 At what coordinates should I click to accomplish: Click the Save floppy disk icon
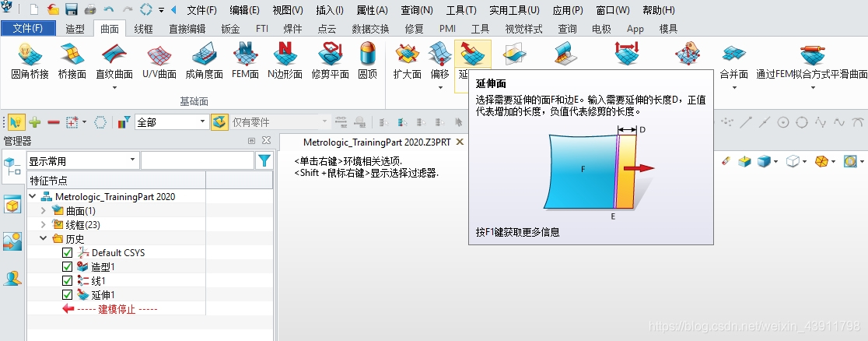click(72, 9)
